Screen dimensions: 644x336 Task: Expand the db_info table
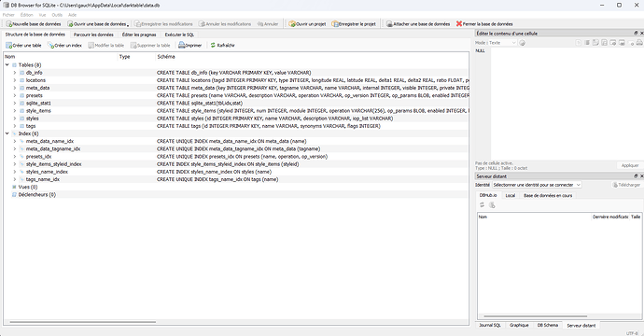coord(15,73)
